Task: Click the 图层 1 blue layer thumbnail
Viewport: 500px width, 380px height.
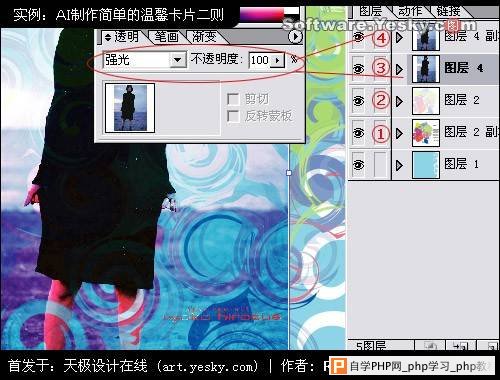Action: click(426, 165)
